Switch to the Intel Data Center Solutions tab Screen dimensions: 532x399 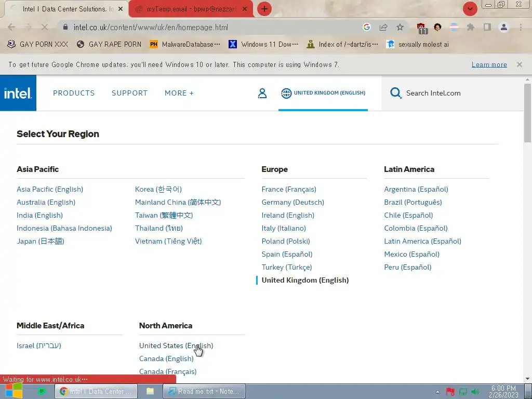click(x=66, y=9)
